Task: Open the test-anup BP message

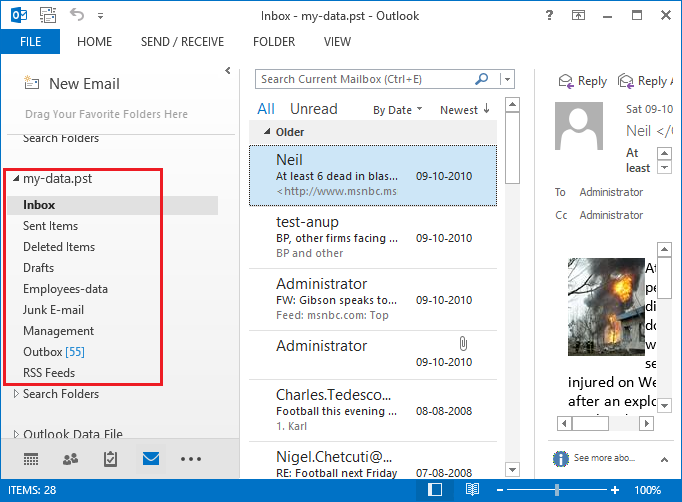Action: click(x=373, y=237)
